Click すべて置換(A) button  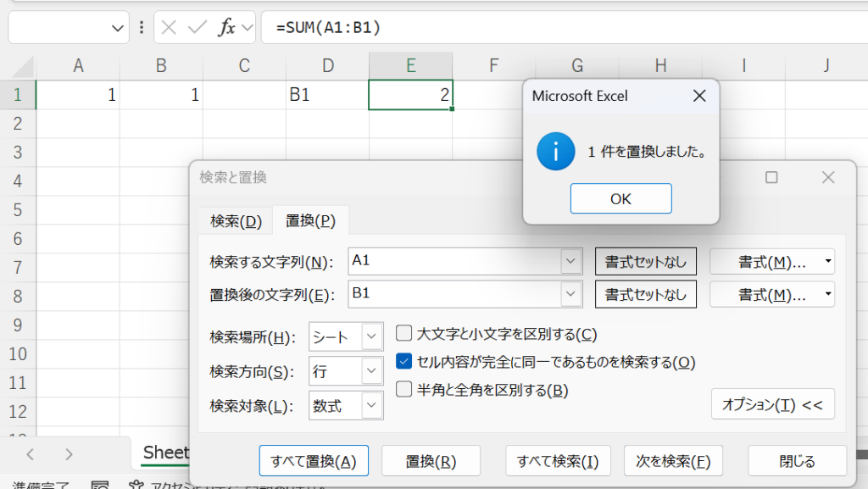coord(314,461)
